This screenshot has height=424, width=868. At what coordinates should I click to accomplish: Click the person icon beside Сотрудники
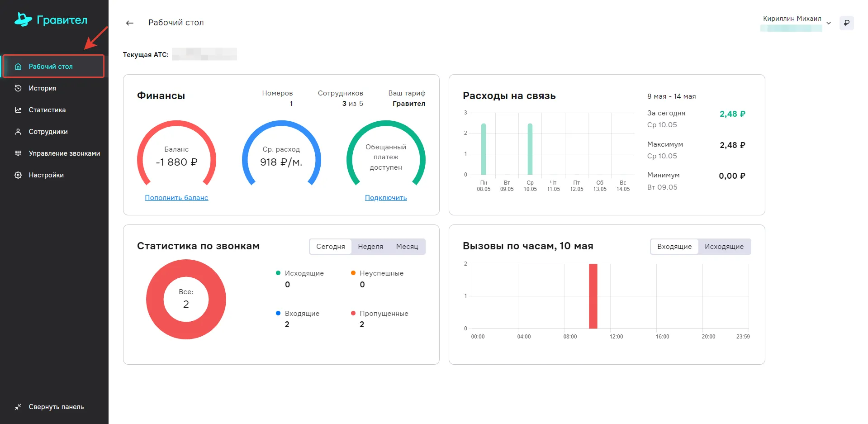pos(18,132)
